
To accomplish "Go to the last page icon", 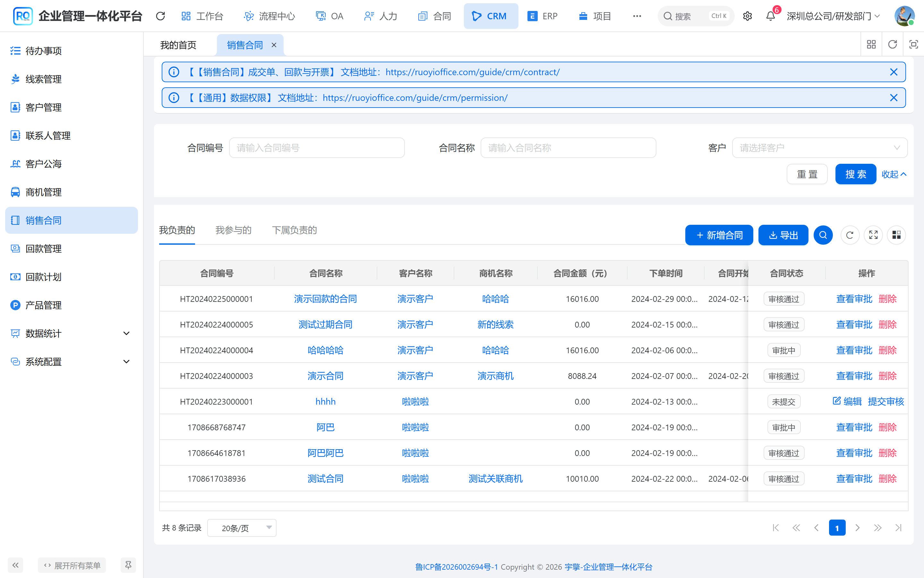I will (x=898, y=528).
